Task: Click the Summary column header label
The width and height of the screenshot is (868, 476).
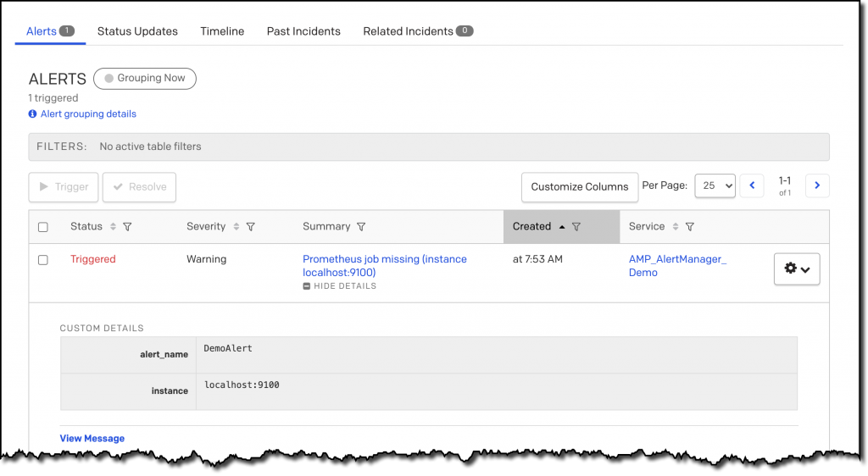Action: (x=326, y=227)
